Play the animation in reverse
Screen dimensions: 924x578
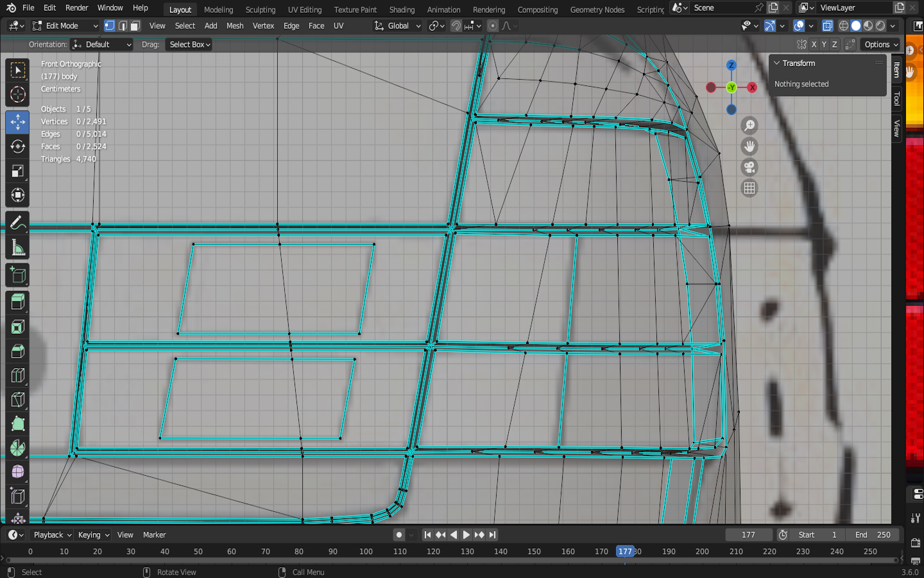coord(454,535)
